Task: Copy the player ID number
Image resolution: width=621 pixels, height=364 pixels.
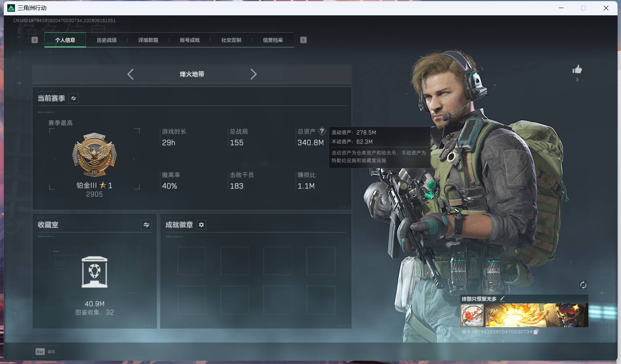Action: coord(536,332)
